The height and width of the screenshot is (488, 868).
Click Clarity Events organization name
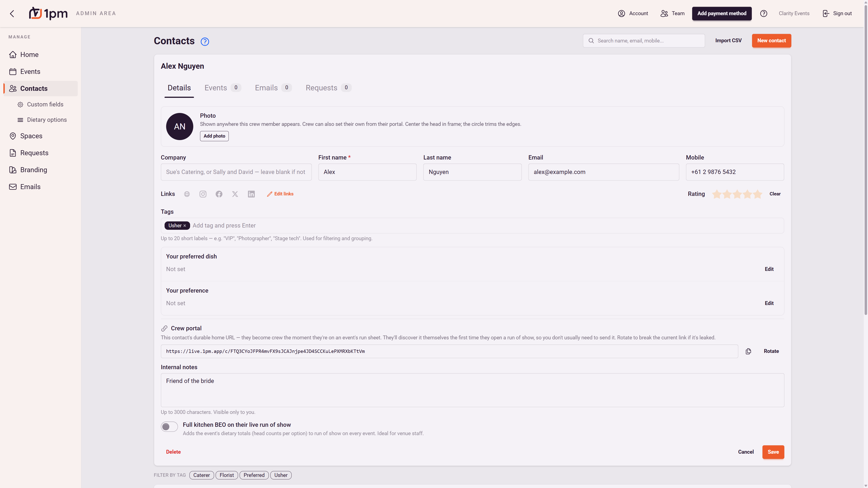point(794,14)
